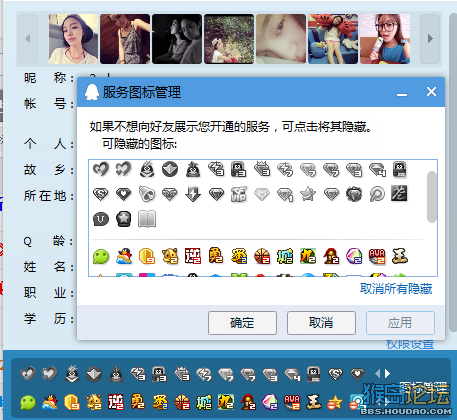Click the AVA game icon in dialog
This screenshot has width=457, height=420.
tap(377, 256)
